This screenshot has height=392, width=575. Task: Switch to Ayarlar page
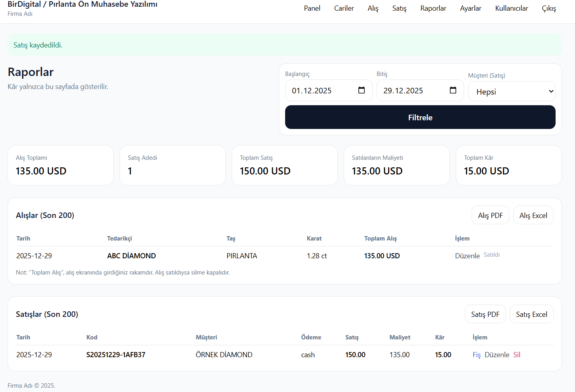pos(470,8)
